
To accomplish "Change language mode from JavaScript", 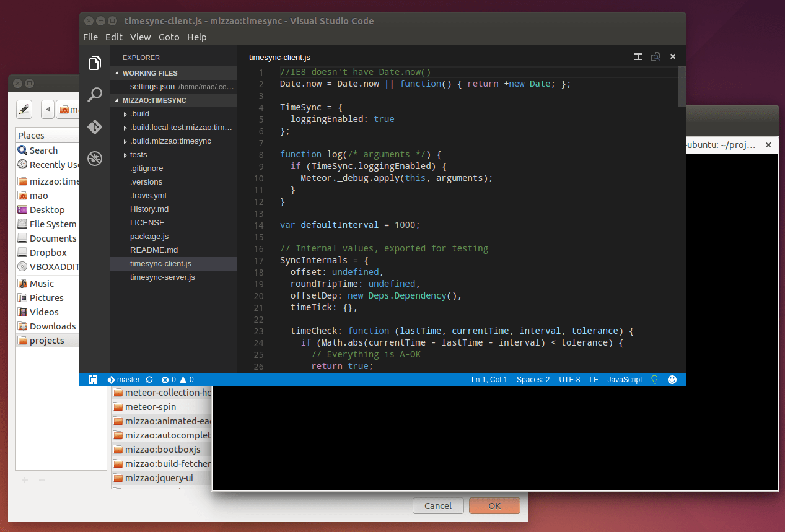I will point(625,380).
